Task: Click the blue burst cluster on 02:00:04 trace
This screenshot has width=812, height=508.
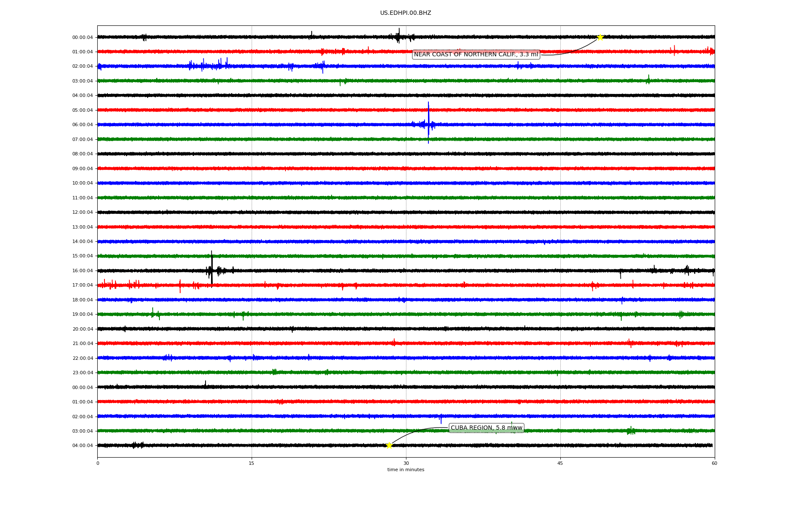Action: [209, 65]
